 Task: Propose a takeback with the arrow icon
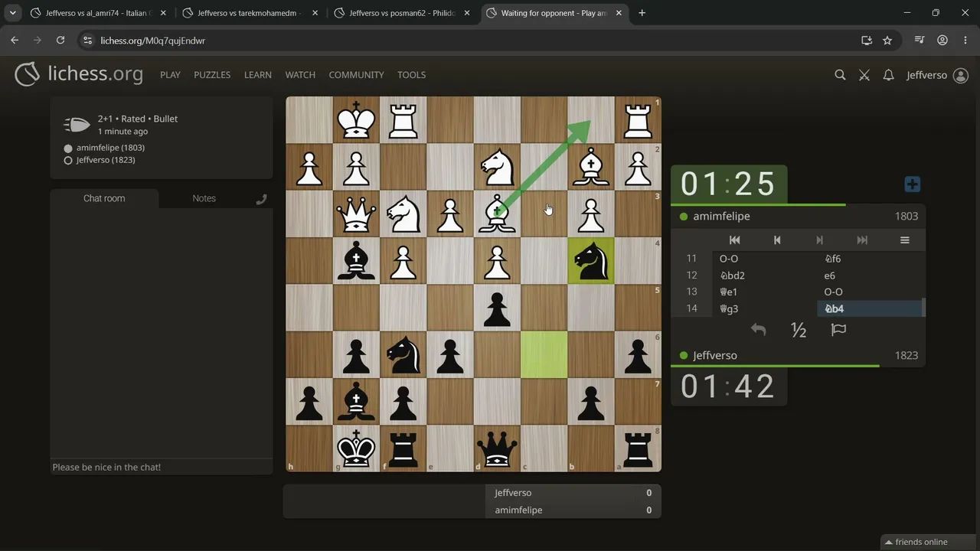(x=758, y=330)
